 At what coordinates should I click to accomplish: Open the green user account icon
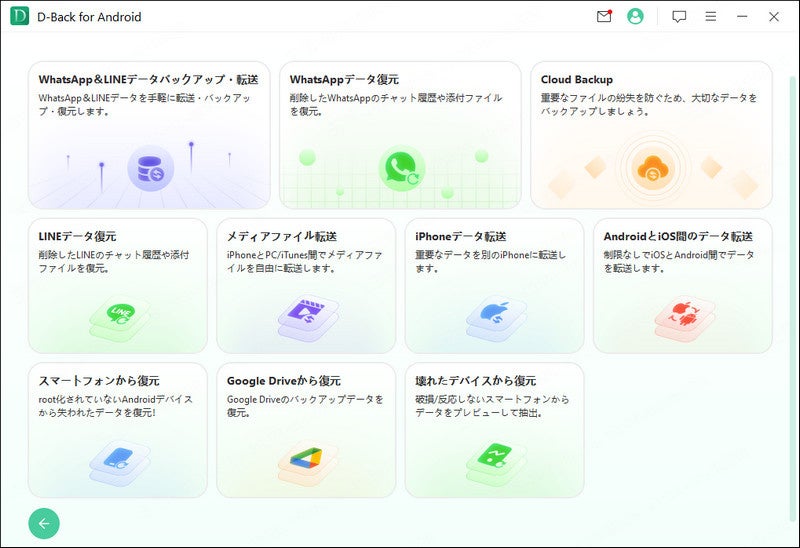[635, 16]
